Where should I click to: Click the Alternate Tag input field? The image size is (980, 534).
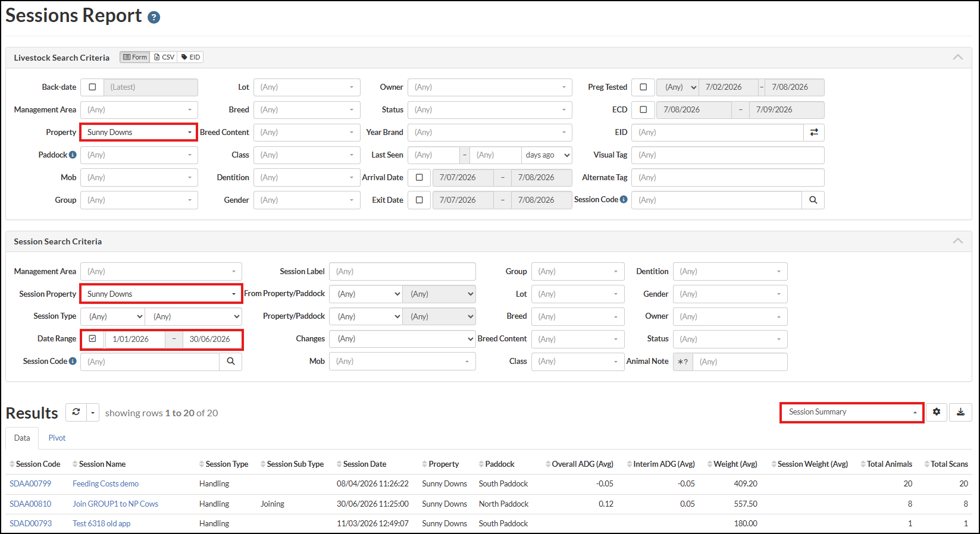[x=728, y=177]
